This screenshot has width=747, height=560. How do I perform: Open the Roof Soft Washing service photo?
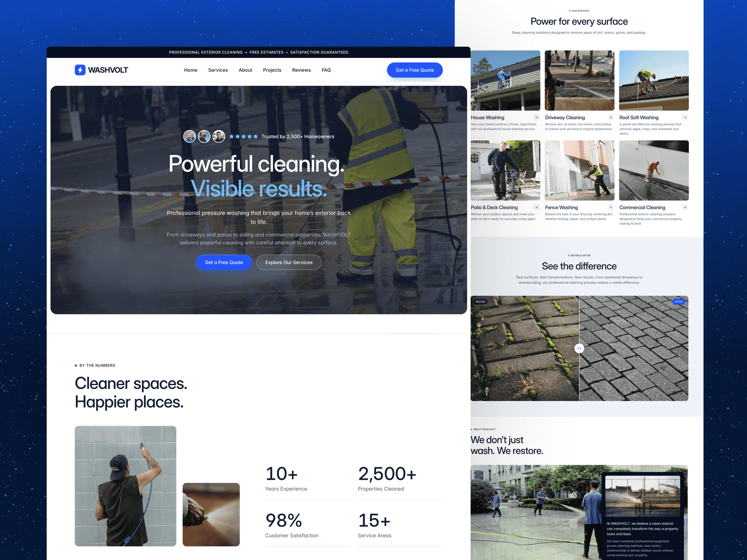(x=654, y=81)
